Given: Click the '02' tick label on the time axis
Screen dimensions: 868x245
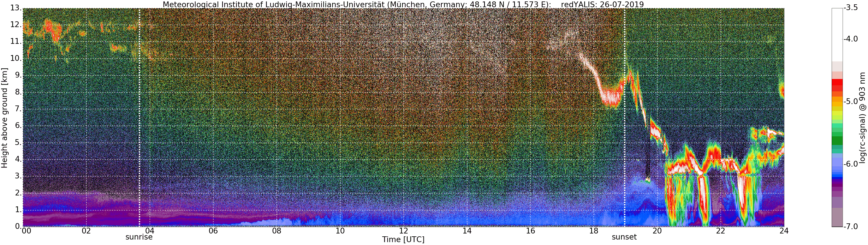Looking at the screenshot, I should pyautogui.click(x=86, y=231).
